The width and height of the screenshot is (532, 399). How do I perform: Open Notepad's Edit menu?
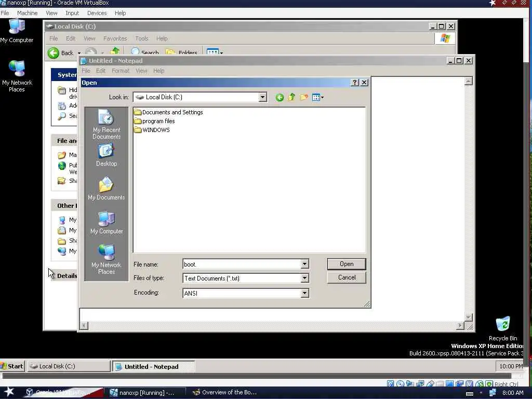[x=100, y=71]
